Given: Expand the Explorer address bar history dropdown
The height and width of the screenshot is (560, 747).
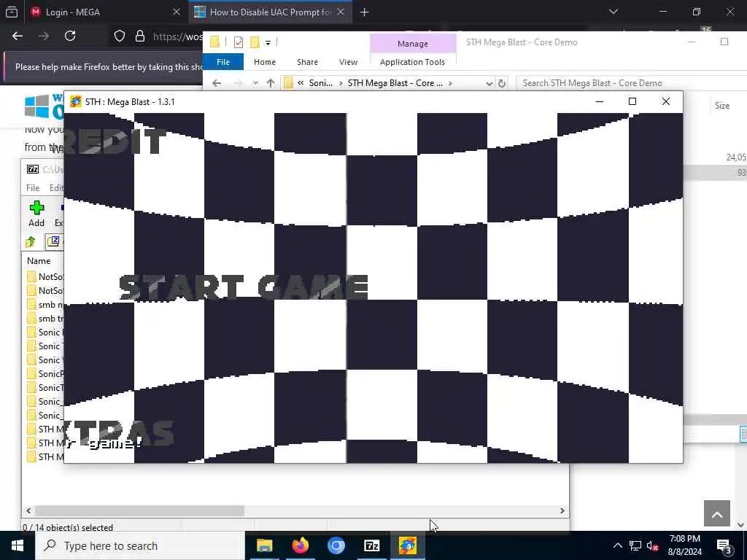Looking at the screenshot, I should click(x=489, y=83).
